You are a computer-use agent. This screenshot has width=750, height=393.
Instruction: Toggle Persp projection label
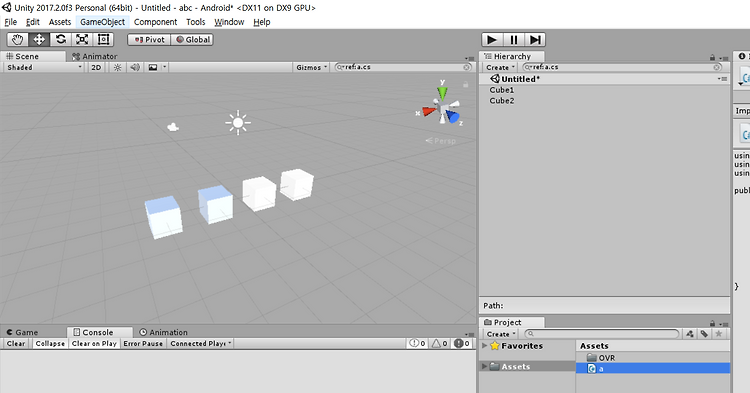pyautogui.click(x=441, y=141)
